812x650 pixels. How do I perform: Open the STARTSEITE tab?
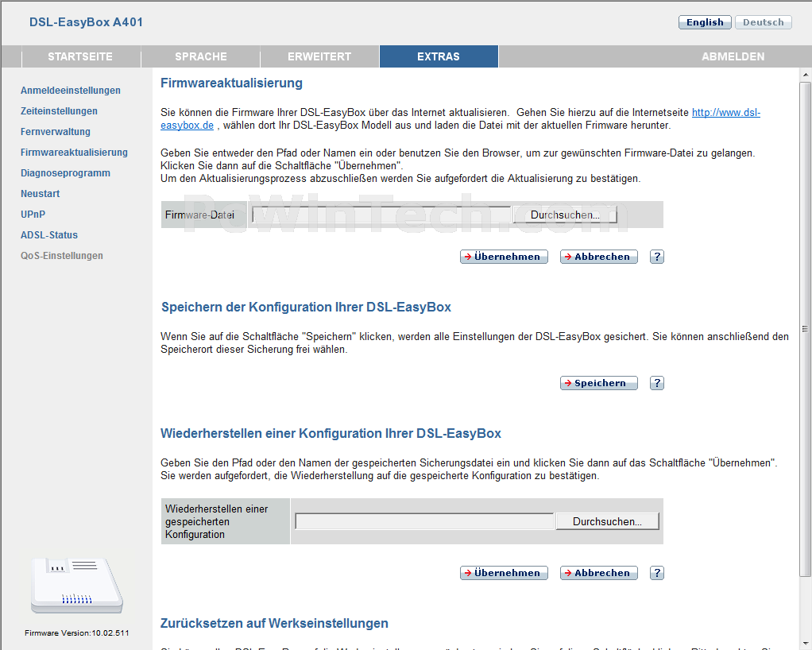(x=80, y=56)
